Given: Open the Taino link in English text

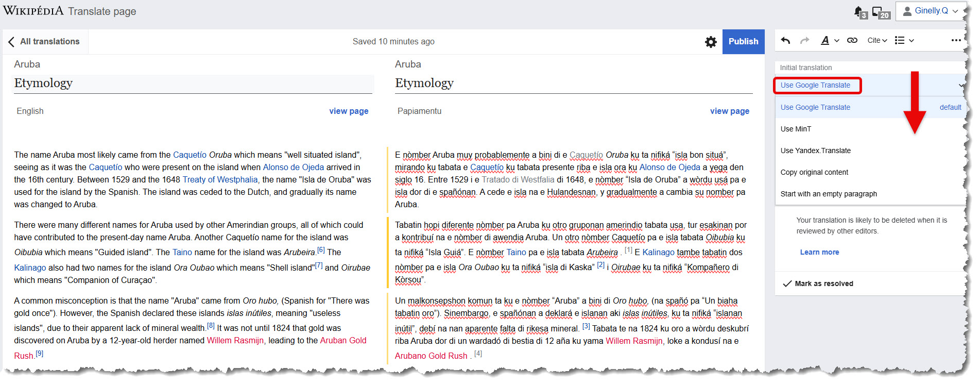Looking at the screenshot, I should 182,252.
